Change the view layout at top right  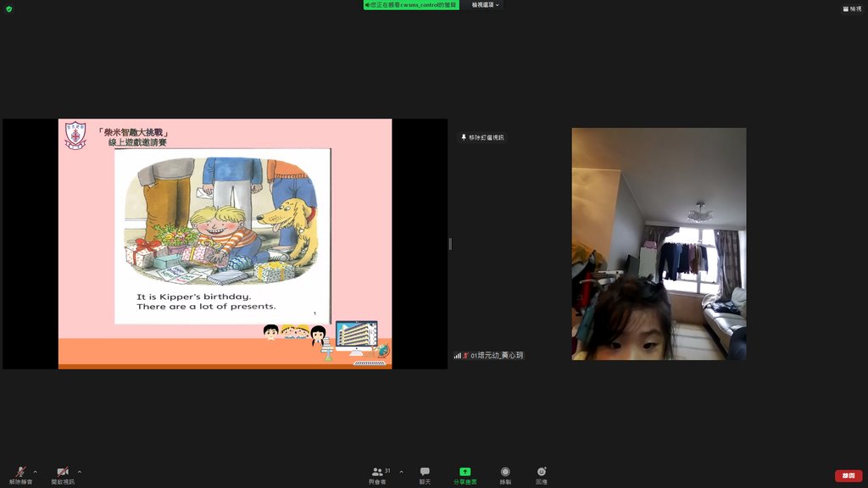[x=851, y=8]
